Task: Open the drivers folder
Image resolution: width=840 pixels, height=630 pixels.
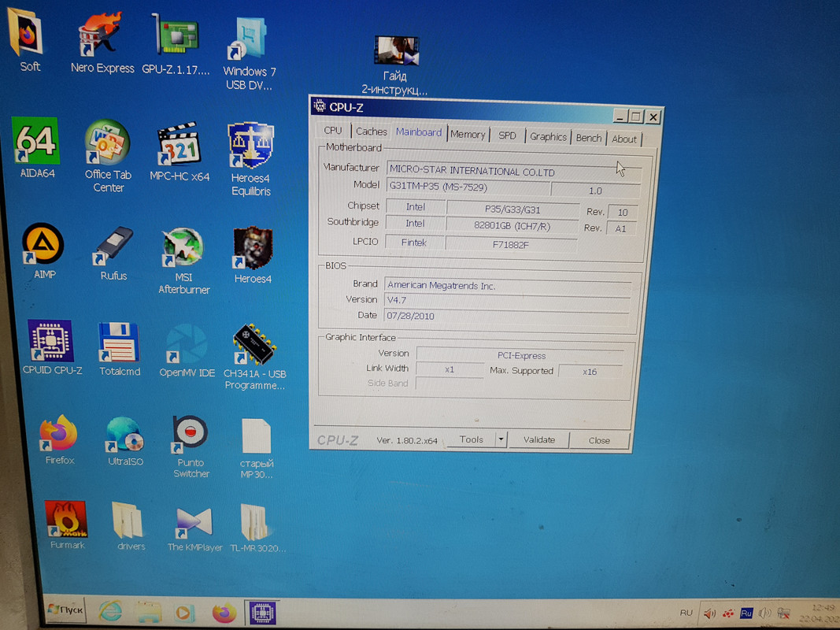Action: (x=130, y=527)
